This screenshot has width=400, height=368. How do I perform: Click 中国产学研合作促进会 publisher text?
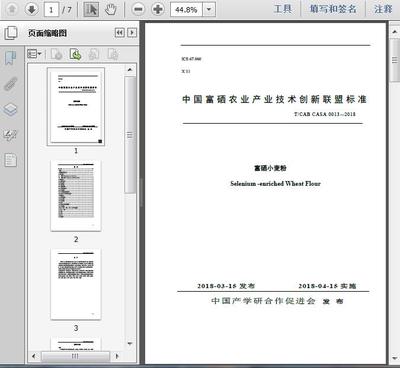tap(263, 301)
